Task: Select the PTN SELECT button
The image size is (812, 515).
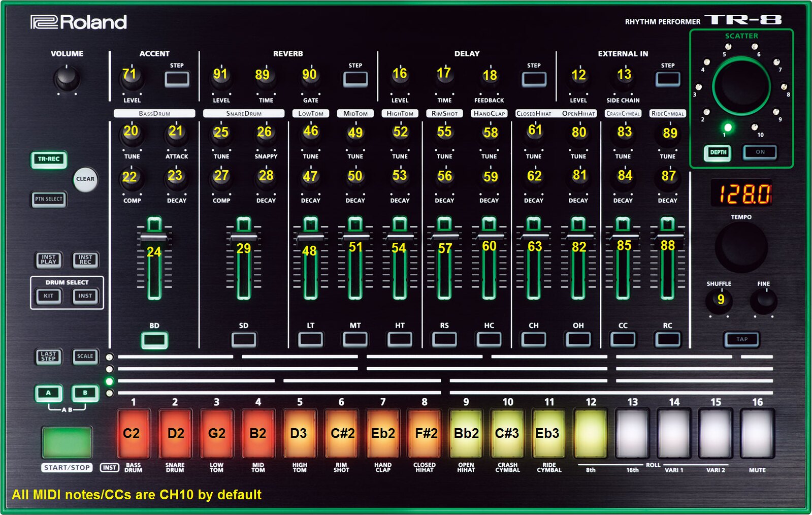Action: coord(49,199)
